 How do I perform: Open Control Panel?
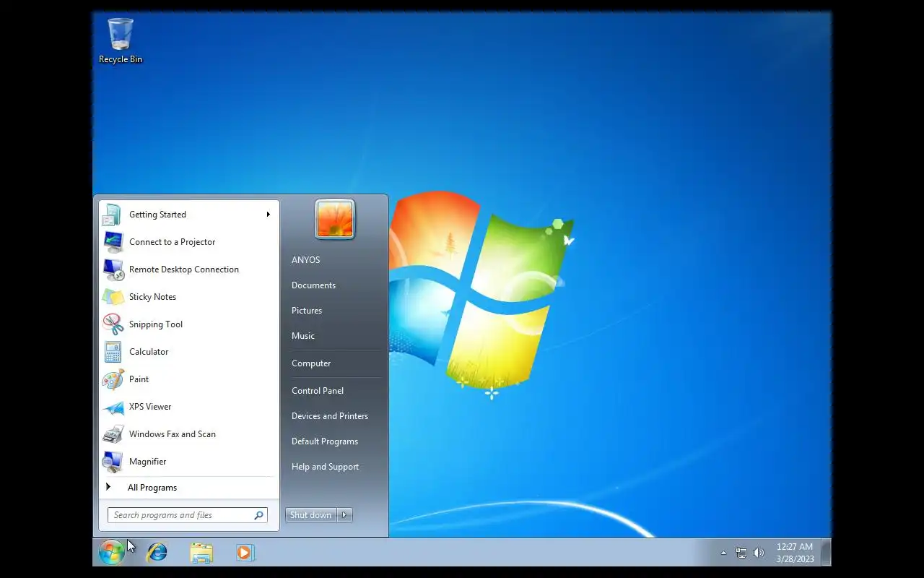(318, 391)
